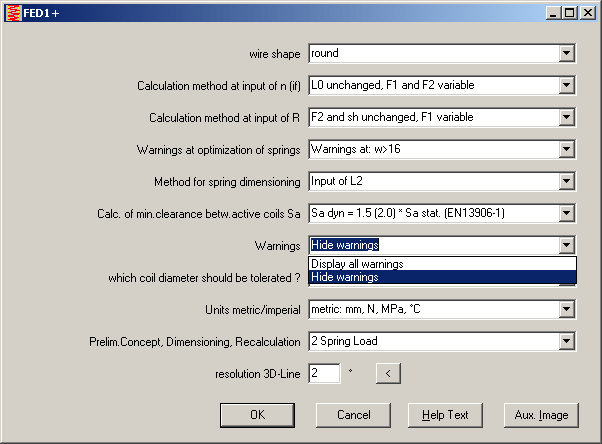This screenshot has width=602, height=444.
Task: Close the FED1+ dialog window
Action: tap(587, 12)
